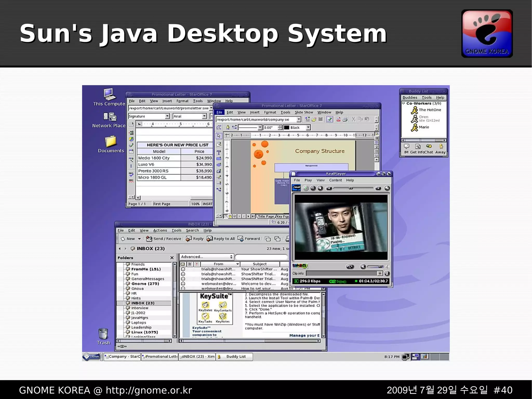Screen dimensions: 532x399
Task: Open the Arial font dropdown in Writer
Action: [204, 116]
